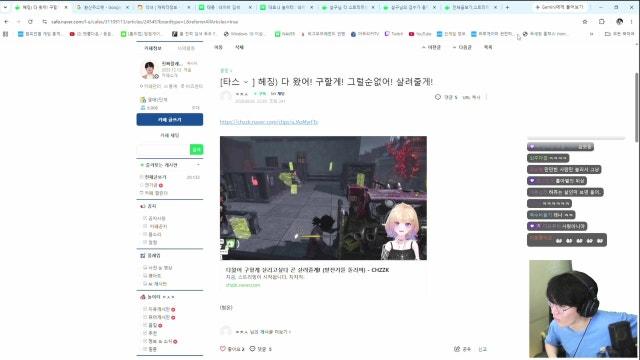Like the post with the heart icon
This screenshot has width=640, height=360.
223,349
